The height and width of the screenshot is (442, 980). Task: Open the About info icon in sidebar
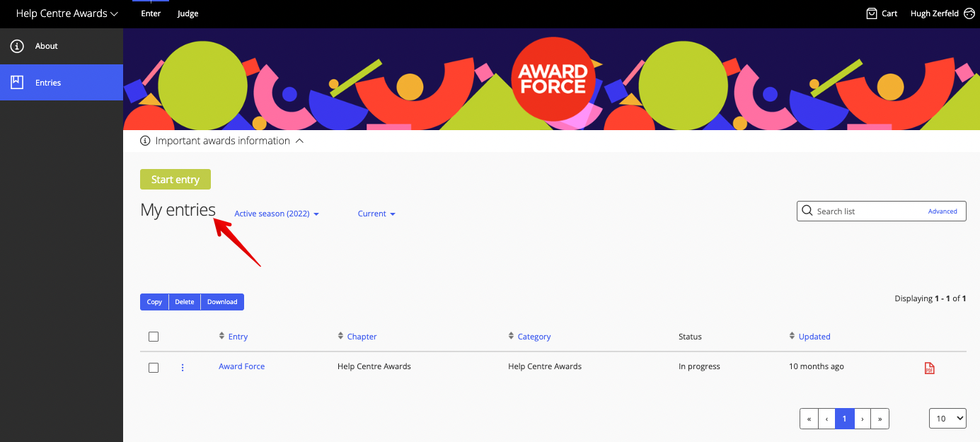17,46
